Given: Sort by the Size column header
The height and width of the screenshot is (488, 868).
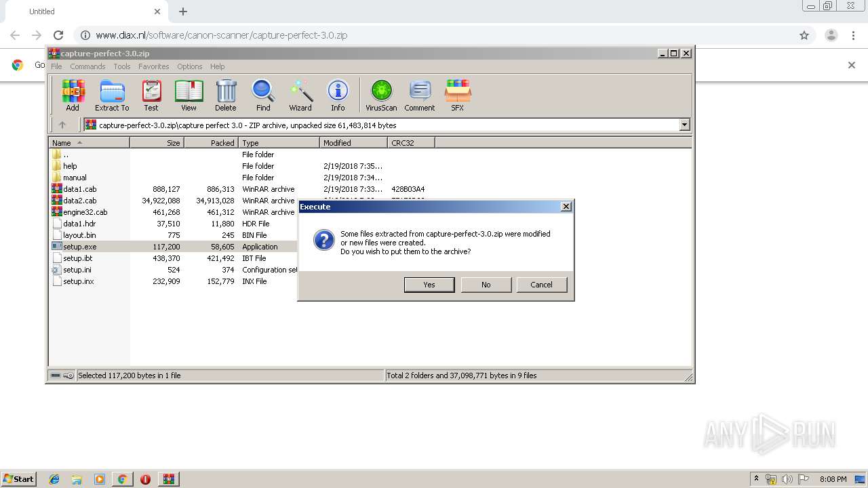Looking at the screenshot, I should pyautogui.click(x=157, y=143).
